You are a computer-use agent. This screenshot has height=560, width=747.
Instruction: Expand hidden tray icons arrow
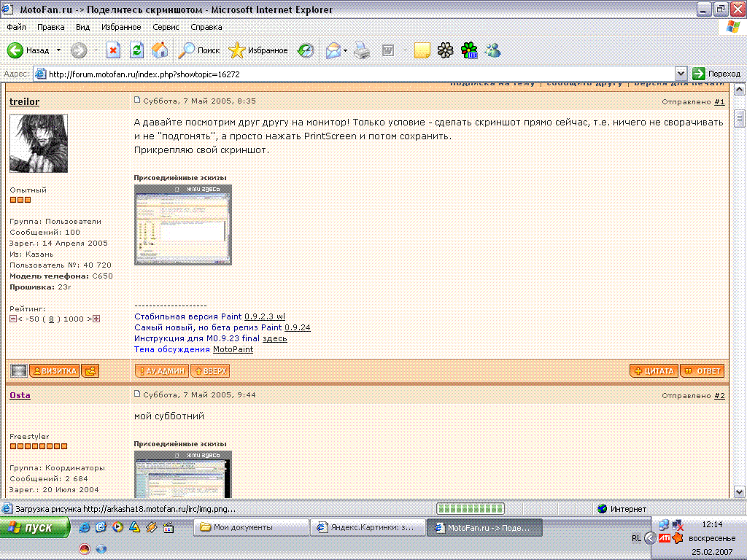coord(650,538)
